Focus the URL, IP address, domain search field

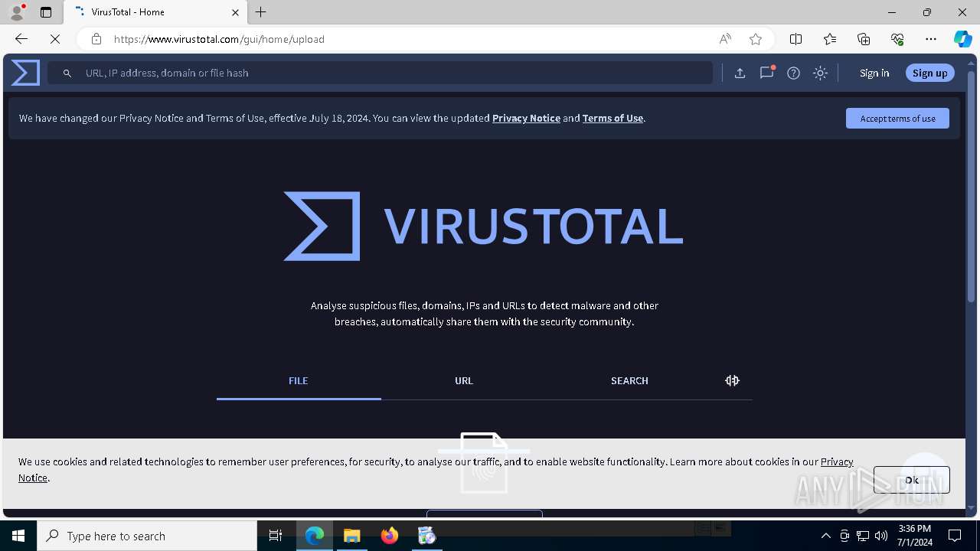tap(381, 73)
